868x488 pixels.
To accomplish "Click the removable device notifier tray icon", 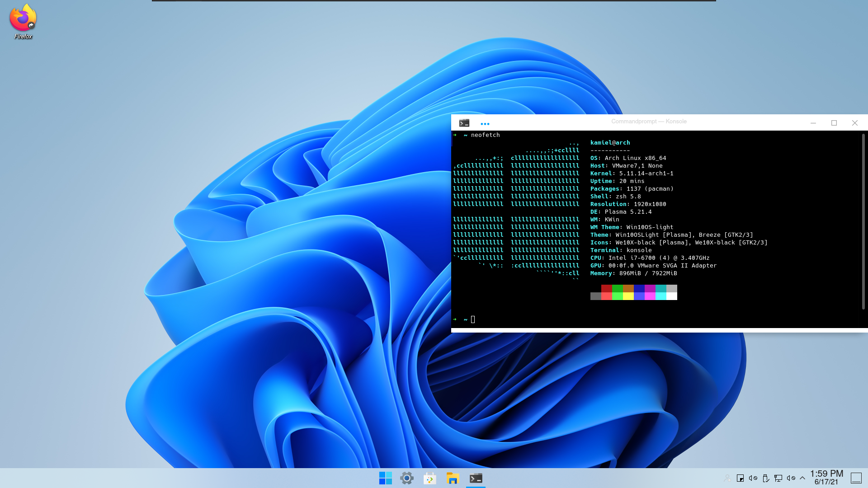I will tap(765, 478).
